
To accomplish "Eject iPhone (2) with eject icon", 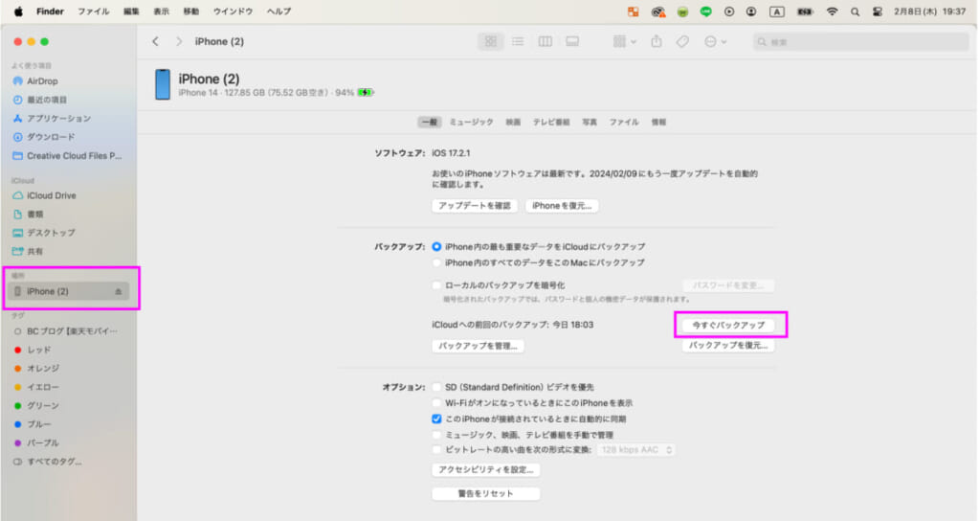I will [x=118, y=291].
